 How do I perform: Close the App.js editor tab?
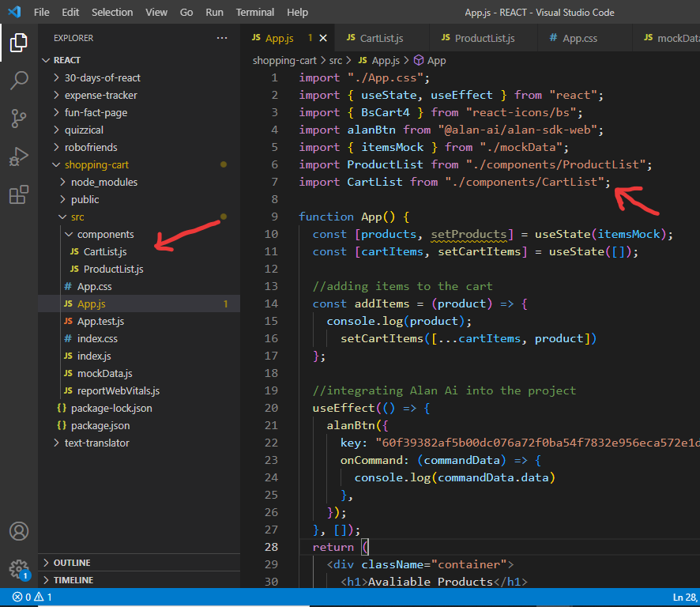pos(323,39)
